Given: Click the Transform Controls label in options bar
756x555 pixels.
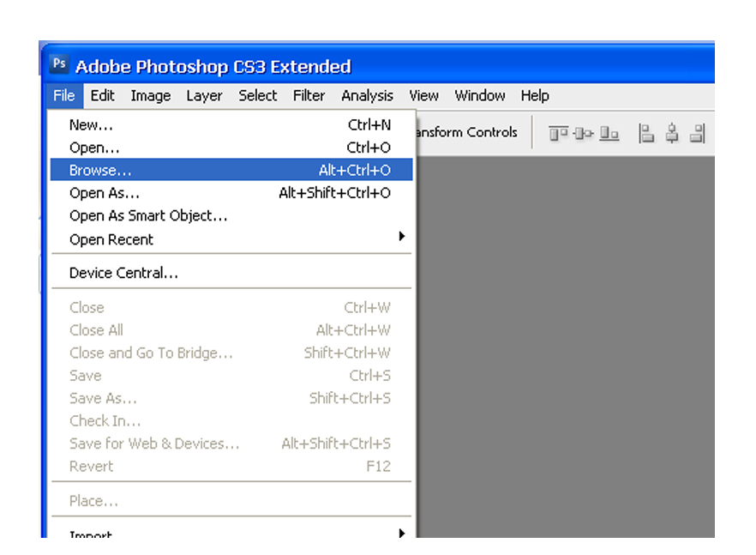Looking at the screenshot, I should 466,132.
